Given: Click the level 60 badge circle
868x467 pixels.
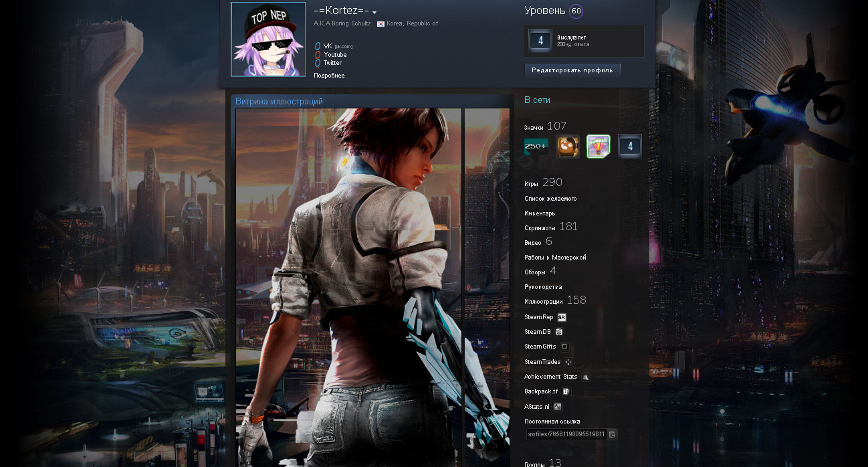Looking at the screenshot, I should [x=576, y=11].
